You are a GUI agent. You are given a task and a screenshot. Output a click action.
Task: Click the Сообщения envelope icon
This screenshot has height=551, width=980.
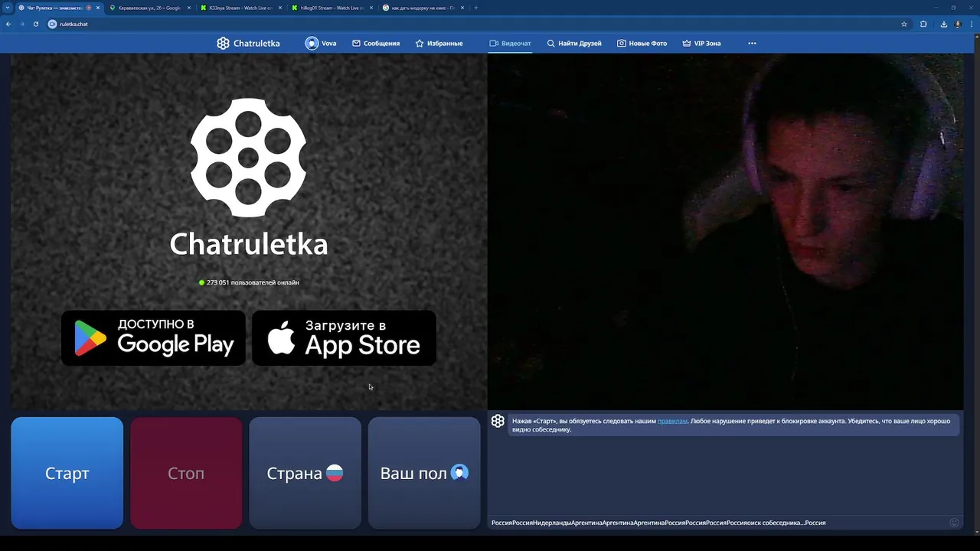[356, 44]
